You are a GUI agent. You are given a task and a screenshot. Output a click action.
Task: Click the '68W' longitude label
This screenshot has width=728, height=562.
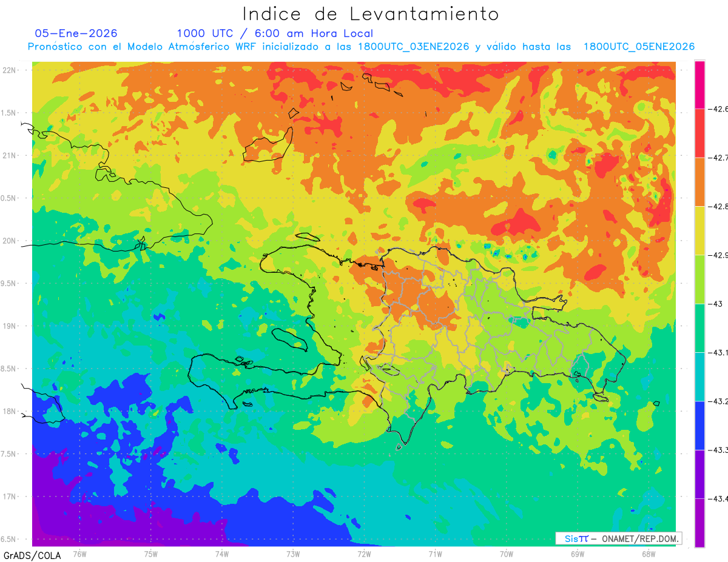[649, 554]
